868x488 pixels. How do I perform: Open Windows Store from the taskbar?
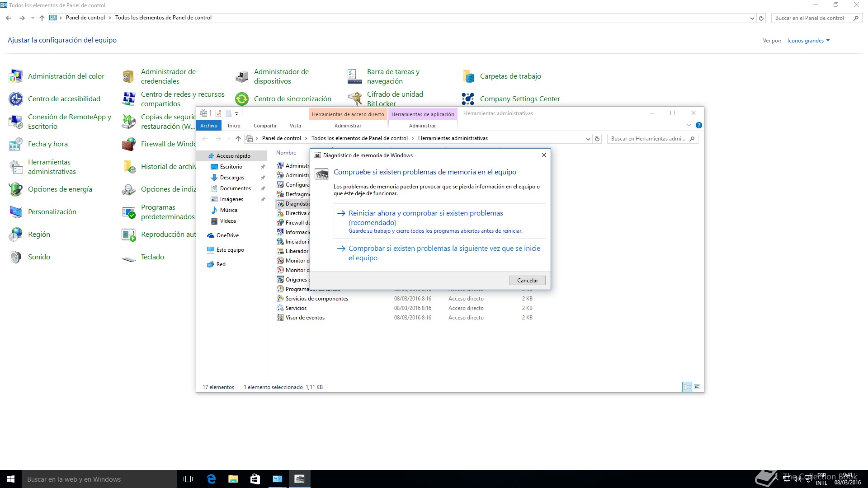pos(255,479)
